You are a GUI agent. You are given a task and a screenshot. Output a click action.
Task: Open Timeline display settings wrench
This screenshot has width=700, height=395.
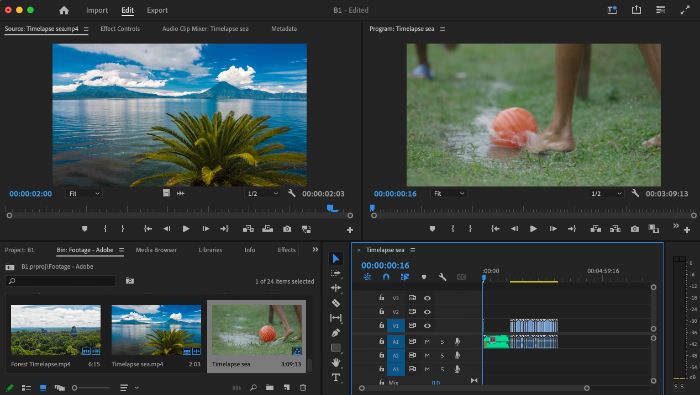(442, 277)
